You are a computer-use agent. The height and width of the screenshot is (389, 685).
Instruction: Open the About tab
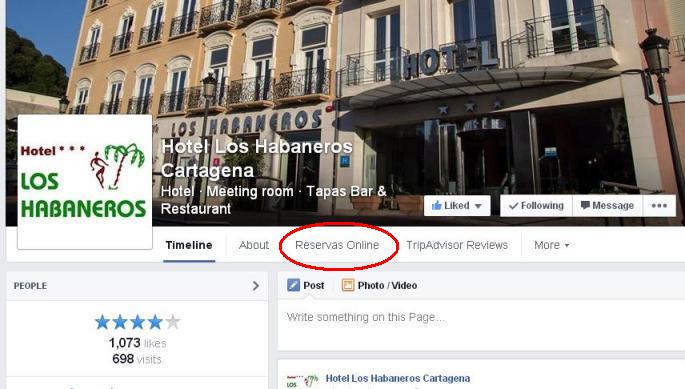[254, 245]
